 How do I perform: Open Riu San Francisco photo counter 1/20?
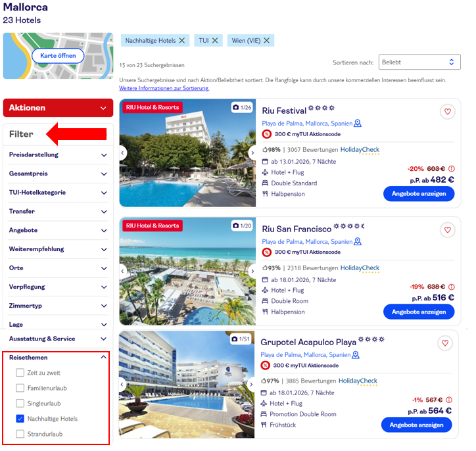(x=242, y=225)
